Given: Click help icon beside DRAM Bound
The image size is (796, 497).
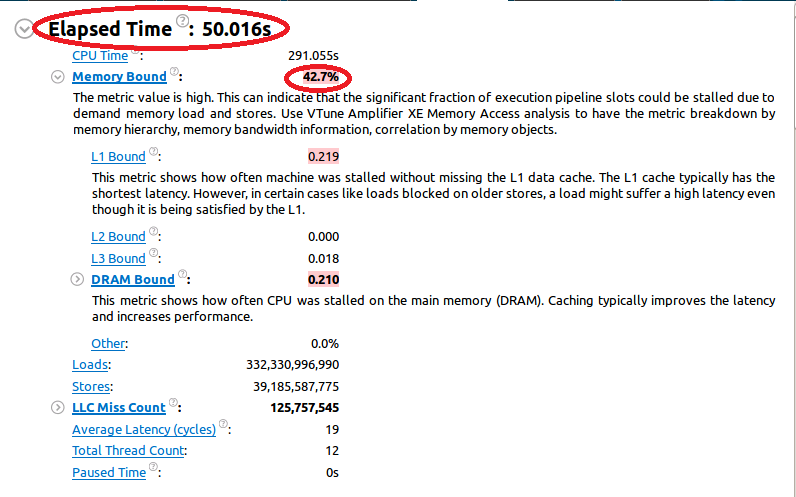Looking at the screenshot, I should (182, 274).
